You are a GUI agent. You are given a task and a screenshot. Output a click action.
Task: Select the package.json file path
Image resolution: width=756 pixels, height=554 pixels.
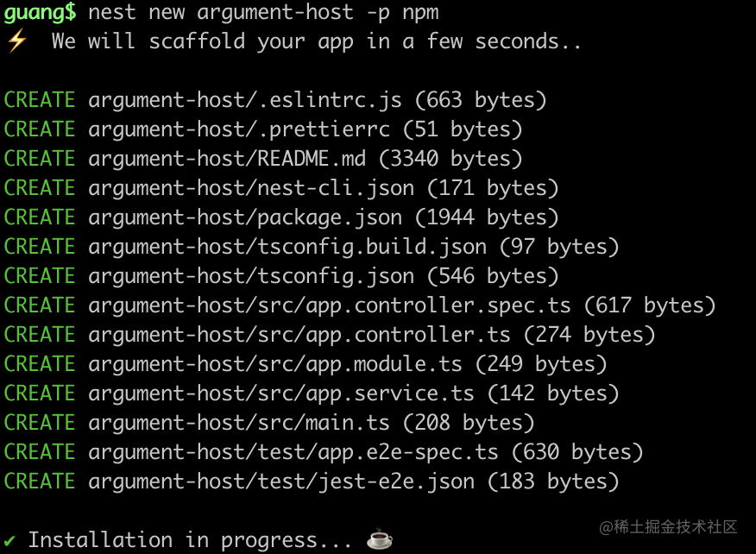(x=245, y=217)
